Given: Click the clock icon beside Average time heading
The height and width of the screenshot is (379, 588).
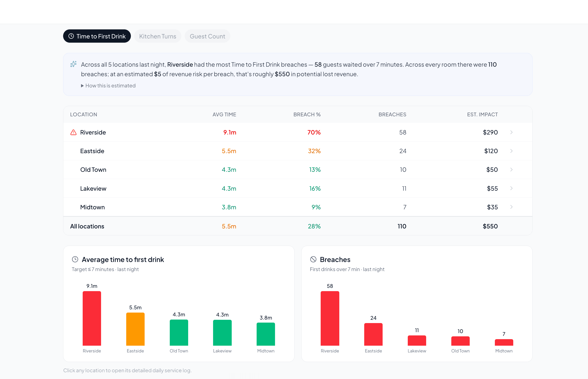Looking at the screenshot, I should 75,259.
